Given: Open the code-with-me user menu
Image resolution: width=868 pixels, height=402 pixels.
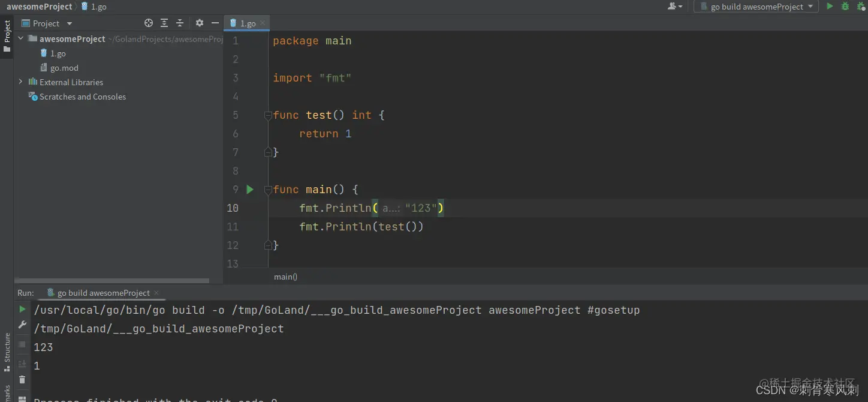Looking at the screenshot, I should 675,6.
